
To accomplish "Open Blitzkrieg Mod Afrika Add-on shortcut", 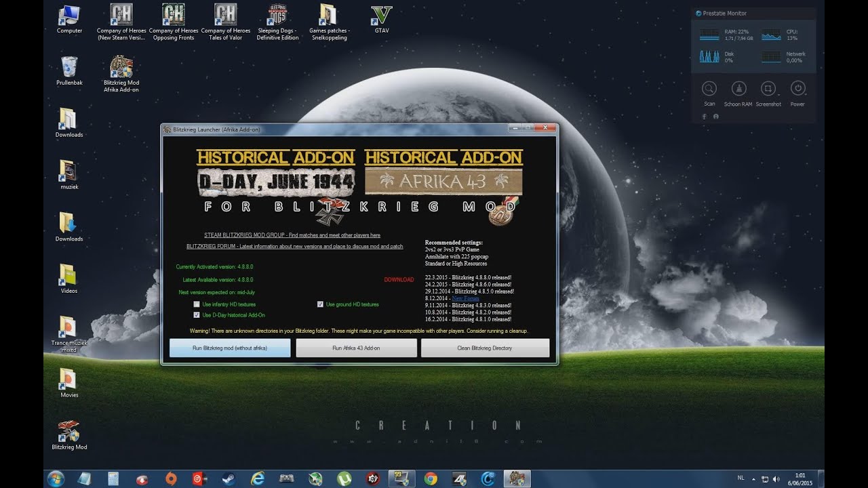I will point(121,74).
